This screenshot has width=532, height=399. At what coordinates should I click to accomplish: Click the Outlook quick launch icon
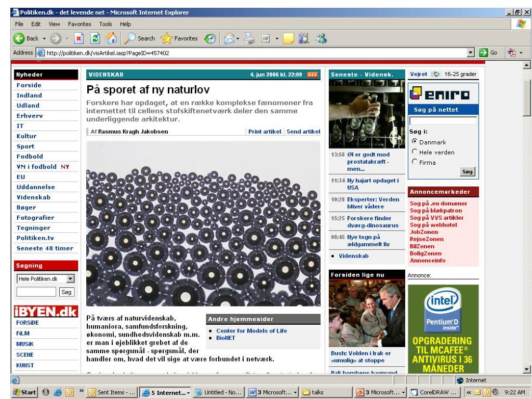point(70,392)
